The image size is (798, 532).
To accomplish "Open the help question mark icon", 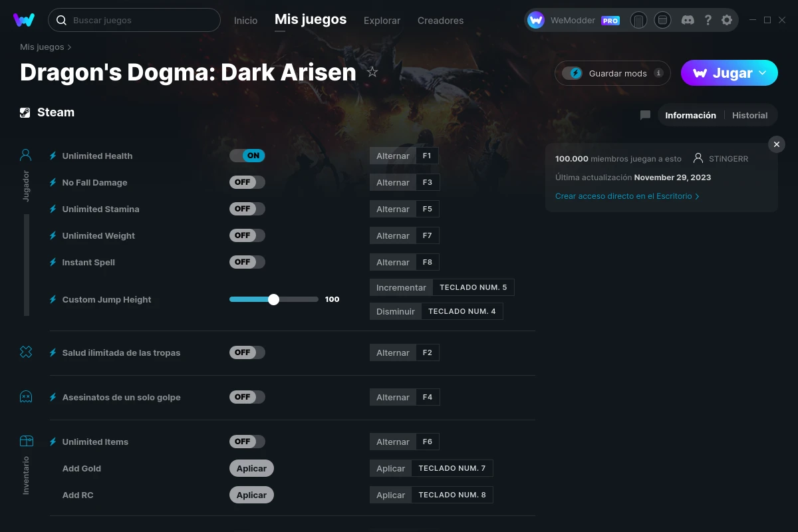I will point(708,20).
